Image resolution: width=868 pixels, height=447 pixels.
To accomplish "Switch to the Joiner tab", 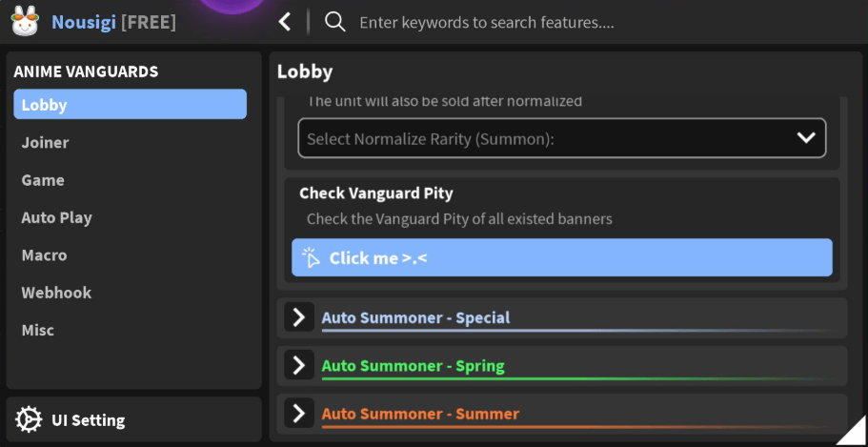I will [46, 142].
